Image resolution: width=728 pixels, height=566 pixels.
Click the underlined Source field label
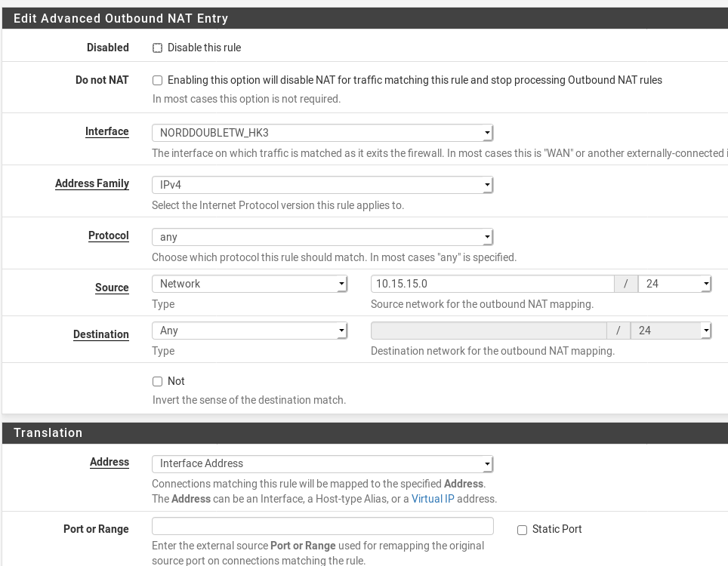click(112, 288)
